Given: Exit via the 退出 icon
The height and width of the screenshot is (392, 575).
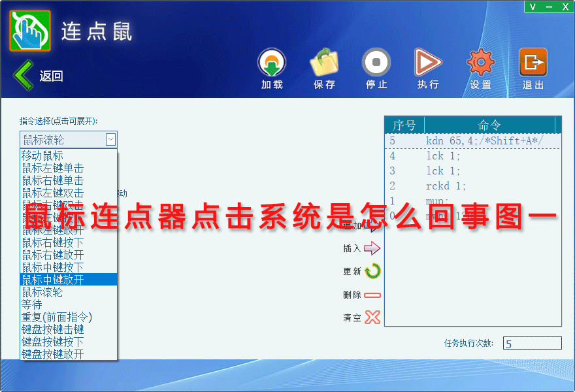Looking at the screenshot, I should [x=533, y=62].
